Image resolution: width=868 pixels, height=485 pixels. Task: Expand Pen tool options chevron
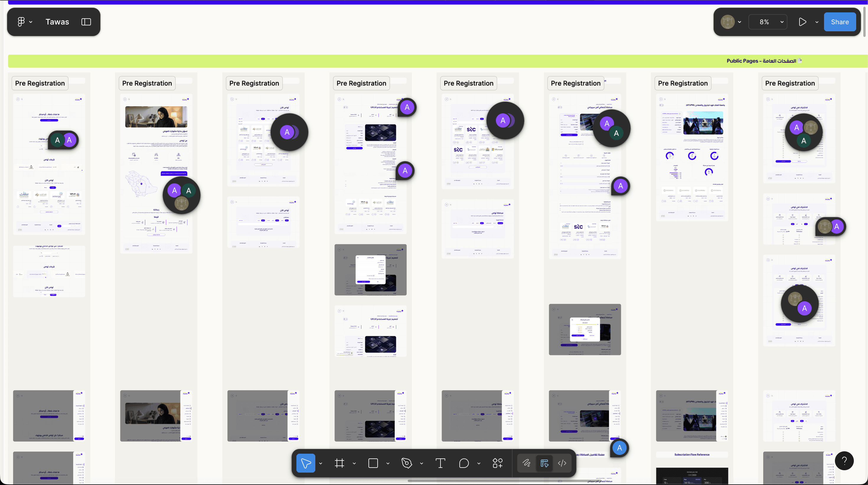click(x=422, y=463)
